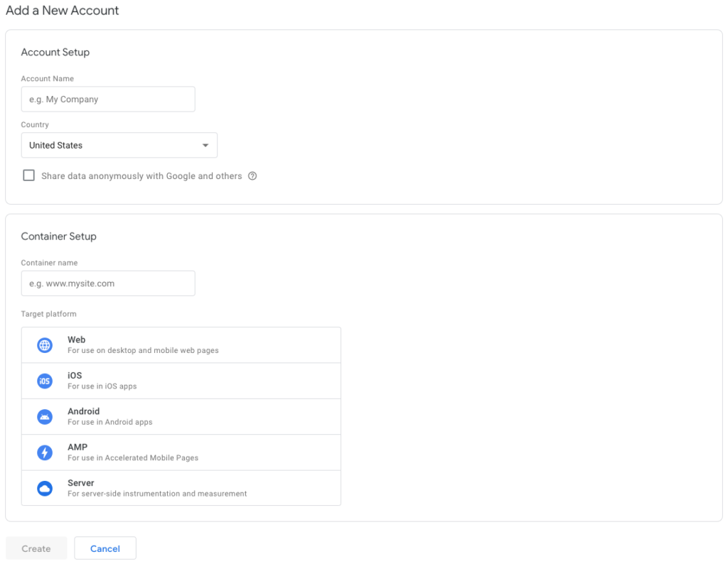The image size is (728, 564).
Task: Click the Server cloud platform icon
Action: click(44, 488)
